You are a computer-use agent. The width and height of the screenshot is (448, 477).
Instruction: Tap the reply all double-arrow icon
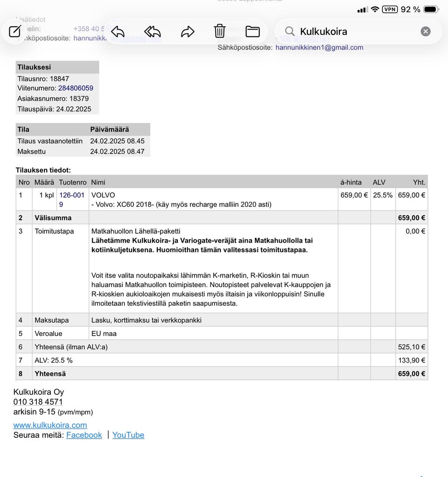click(x=152, y=31)
